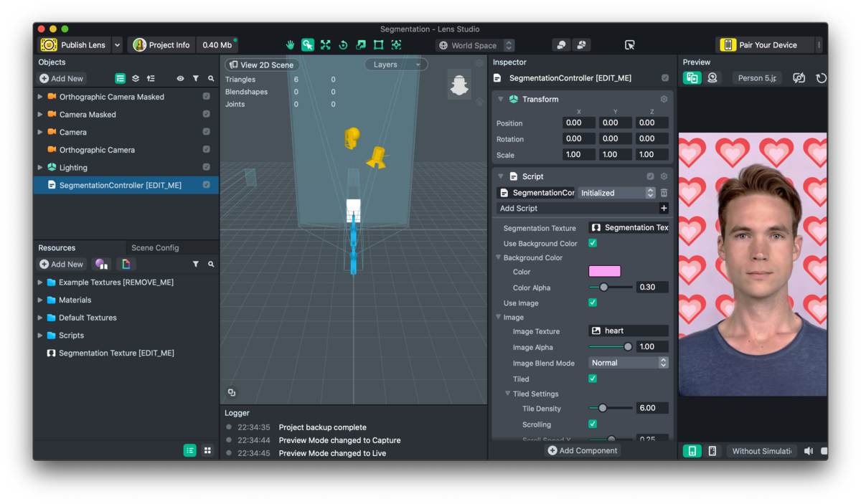This screenshot has width=861, height=504.
Task: Collapse the Tiled Settings group
Action: [507, 394]
